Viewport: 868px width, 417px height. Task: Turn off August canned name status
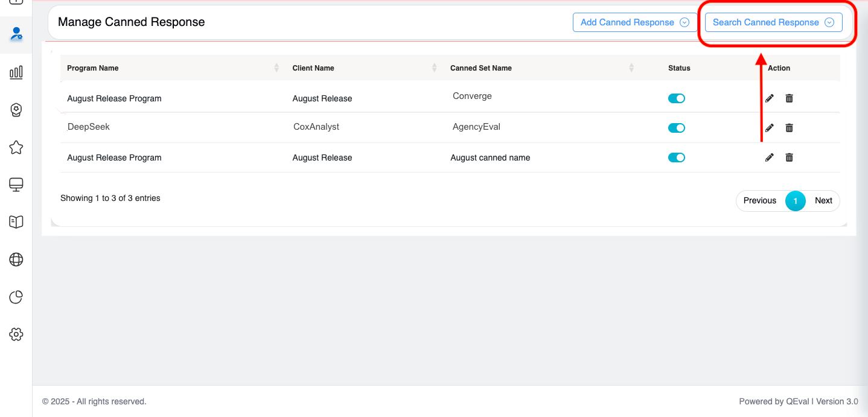[x=676, y=158]
